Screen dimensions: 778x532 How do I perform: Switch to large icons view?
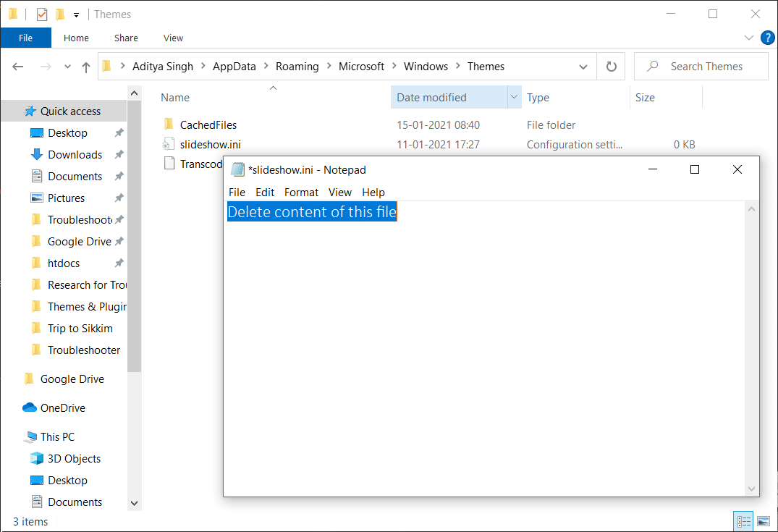(x=763, y=521)
